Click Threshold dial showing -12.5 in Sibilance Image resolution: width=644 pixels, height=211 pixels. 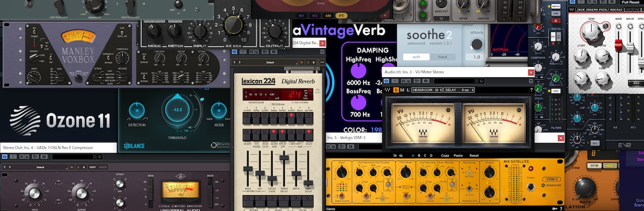[x=178, y=110]
